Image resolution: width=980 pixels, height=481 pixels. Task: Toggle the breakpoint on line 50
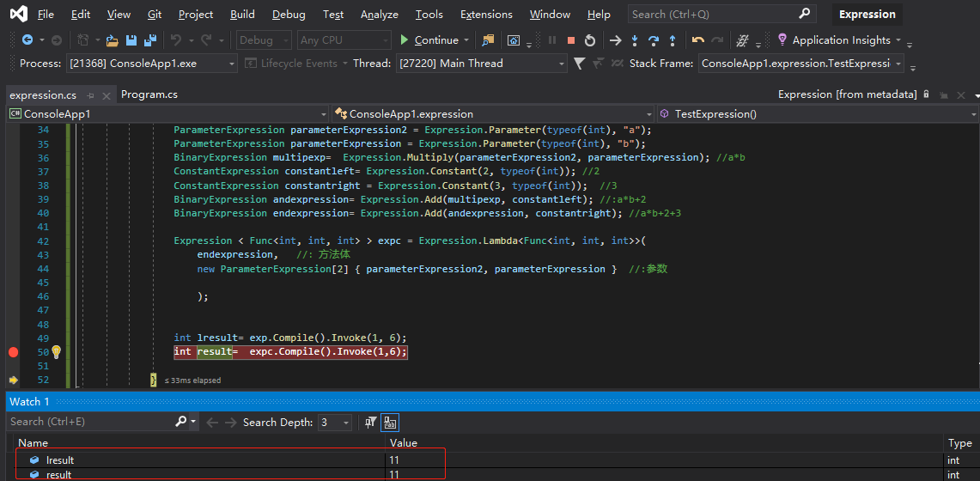point(13,352)
